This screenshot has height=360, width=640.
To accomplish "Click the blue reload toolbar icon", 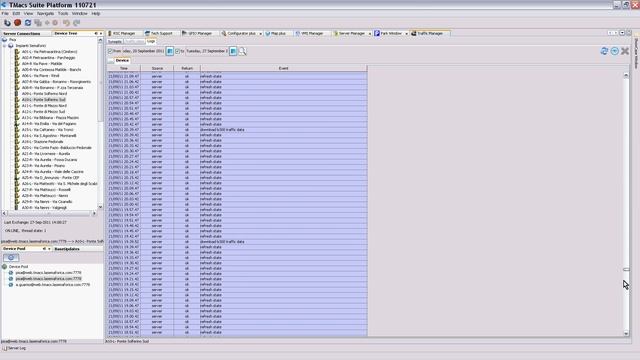I will tap(28, 23).
